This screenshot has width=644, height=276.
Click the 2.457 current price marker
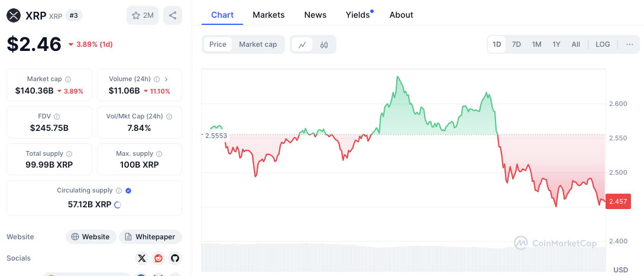[619, 202]
